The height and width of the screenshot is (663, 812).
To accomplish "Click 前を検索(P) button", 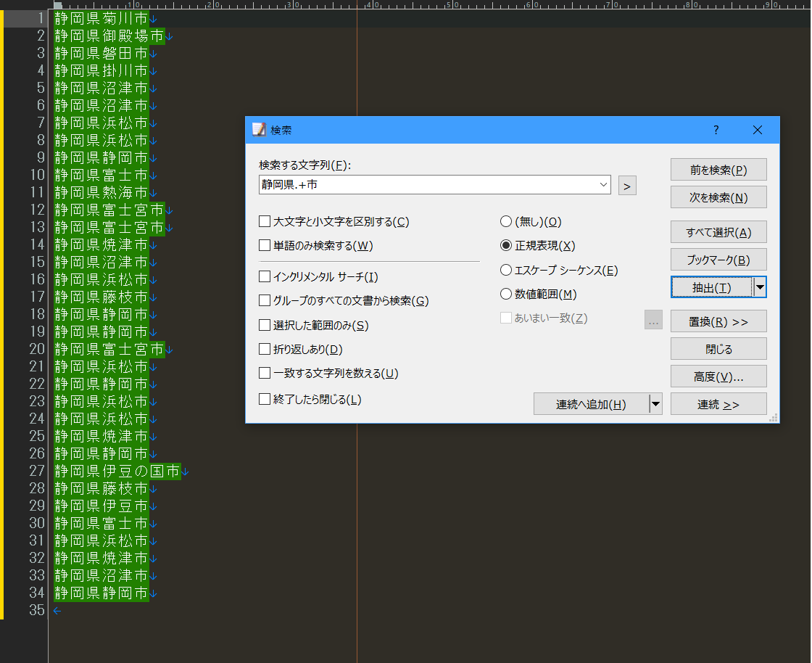I will pyautogui.click(x=718, y=170).
